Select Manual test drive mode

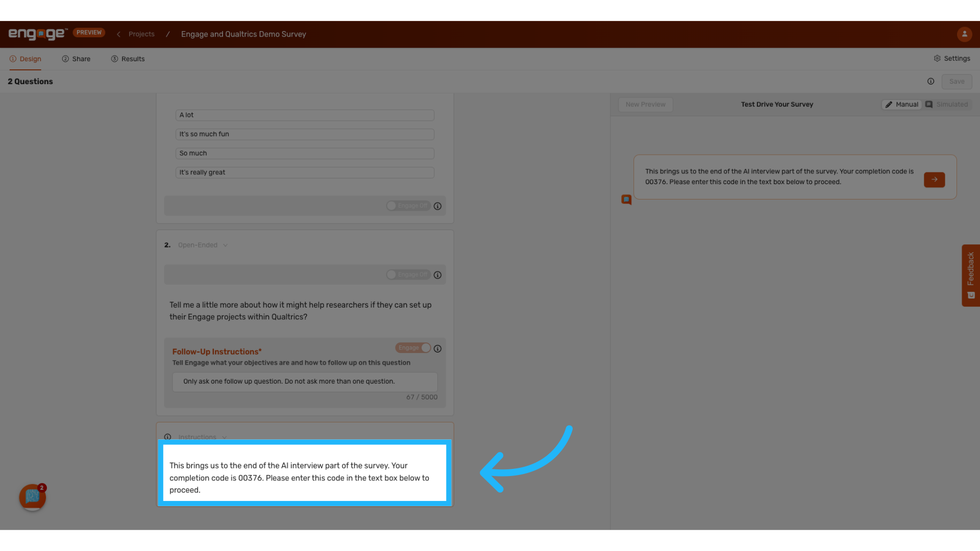[x=902, y=105]
